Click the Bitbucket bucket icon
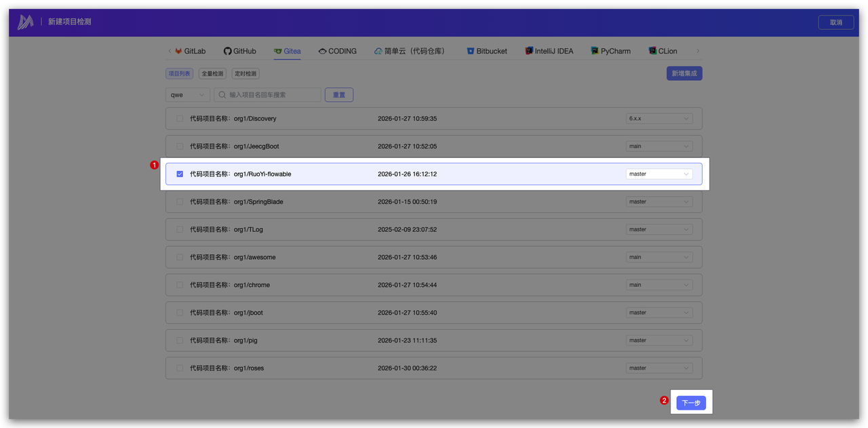This screenshot has height=428, width=868. (471, 52)
